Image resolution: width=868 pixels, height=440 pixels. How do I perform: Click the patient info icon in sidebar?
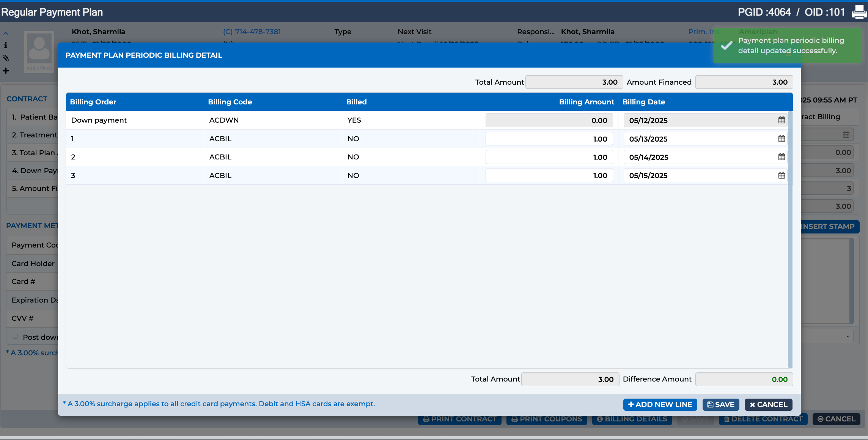point(6,45)
